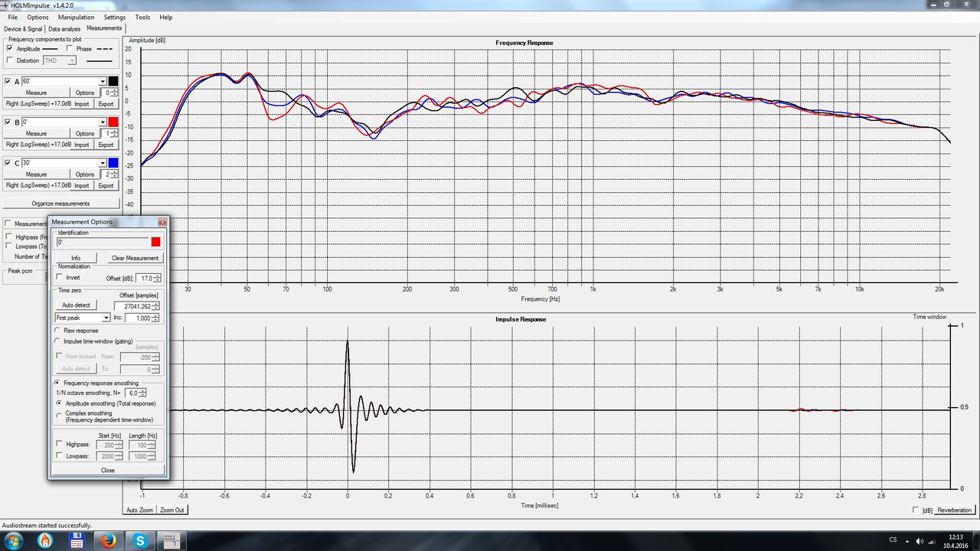Select Frequency response smoothing radio button

57,383
